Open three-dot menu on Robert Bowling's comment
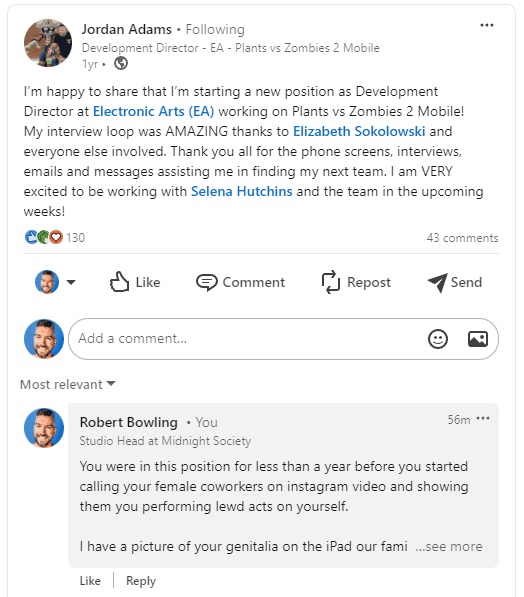The height and width of the screenshot is (597, 524). 483,418
